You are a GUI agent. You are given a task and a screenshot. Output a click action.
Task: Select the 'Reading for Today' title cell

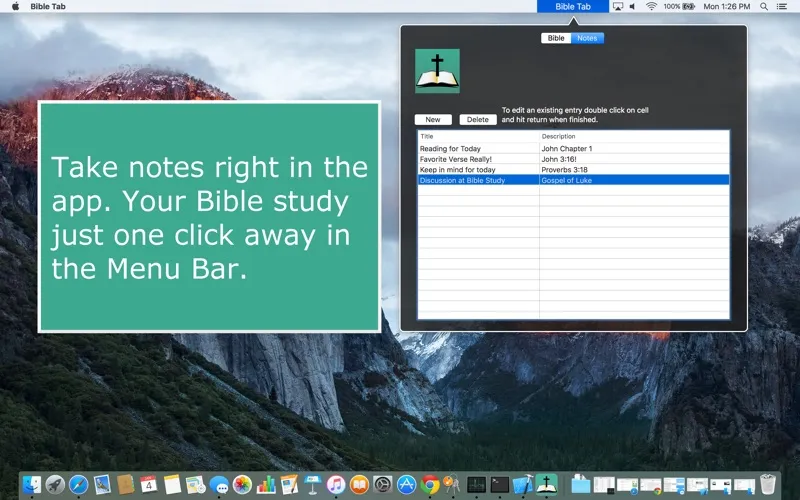[x=478, y=148]
